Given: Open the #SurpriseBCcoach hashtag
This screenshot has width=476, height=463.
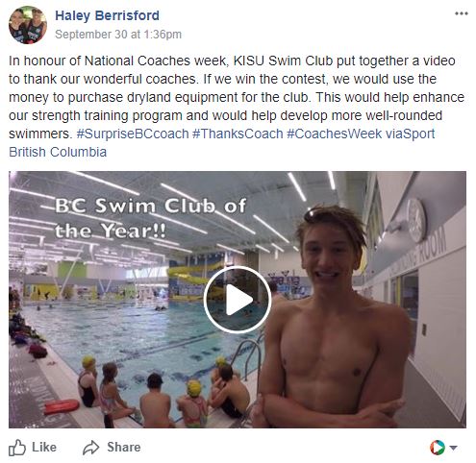Looking at the screenshot, I should pos(133,134).
